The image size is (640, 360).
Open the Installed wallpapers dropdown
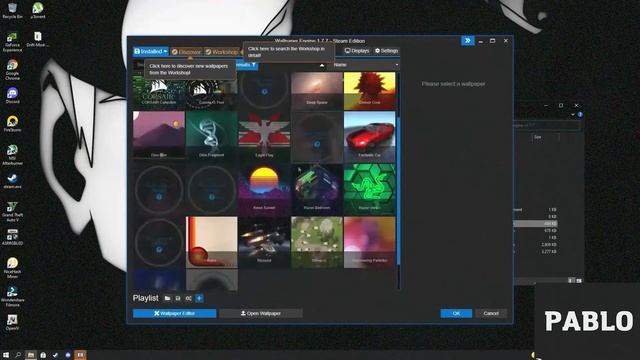[x=150, y=51]
